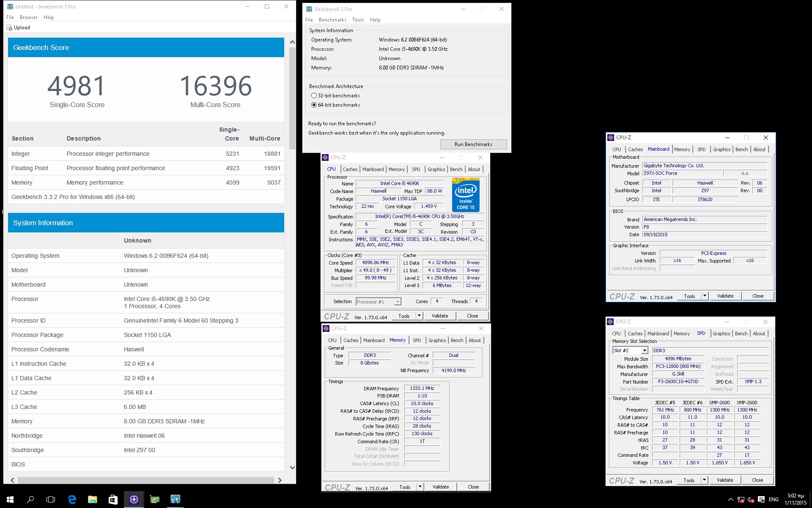Click part number F3-2600C10-4GTXD field
The height and width of the screenshot is (508, 812).
point(678,382)
